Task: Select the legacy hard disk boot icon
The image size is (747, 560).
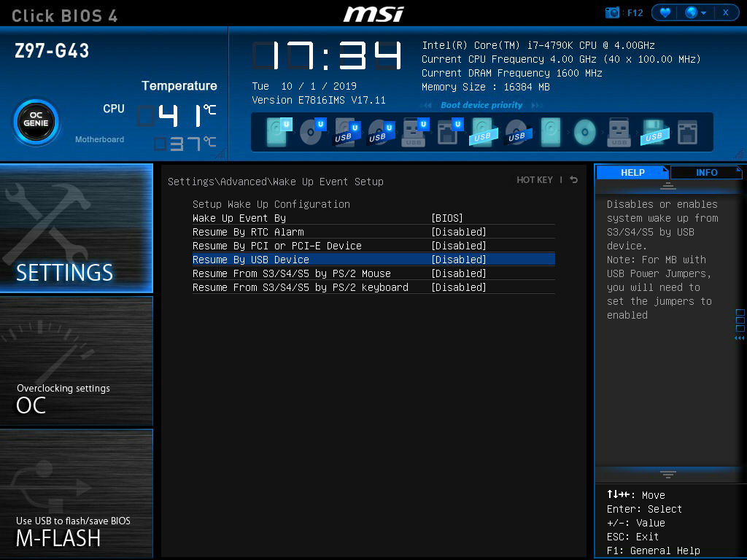Action: [551, 132]
